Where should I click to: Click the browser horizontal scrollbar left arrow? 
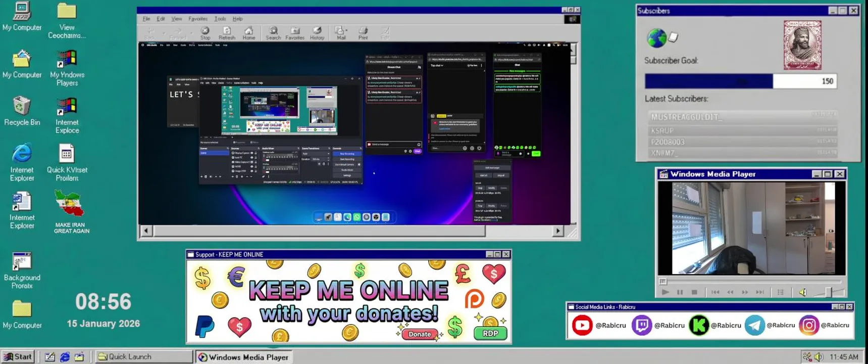pyautogui.click(x=146, y=231)
